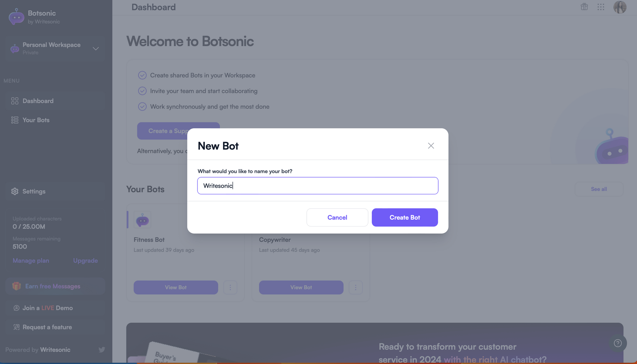This screenshot has width=637, height=364.
Task: Open the Manage plan link
Action: (x=31, y=261)
